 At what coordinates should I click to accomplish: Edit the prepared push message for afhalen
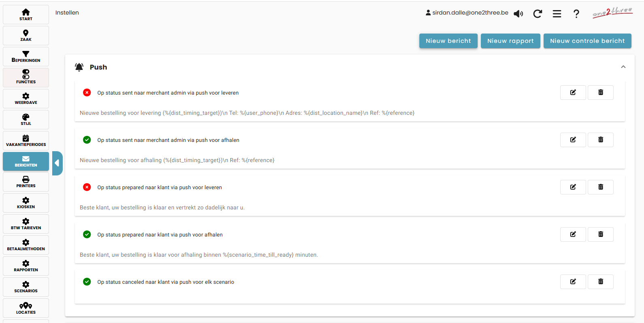(x=573, y=234)
